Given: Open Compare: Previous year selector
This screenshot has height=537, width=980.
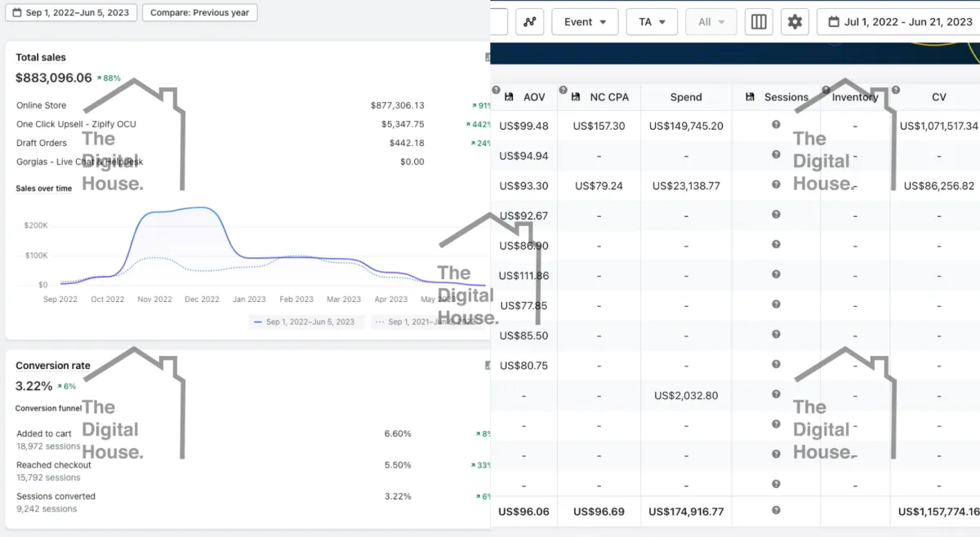Looking at the screenshot, I should [199, 13].
